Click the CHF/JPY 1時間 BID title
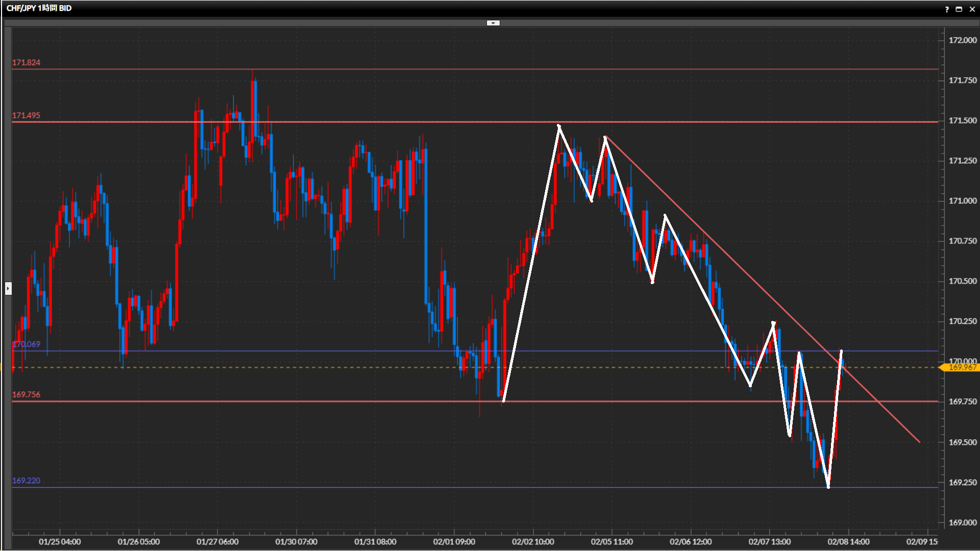This screenshot has width=980, height=551. (39, 8)
